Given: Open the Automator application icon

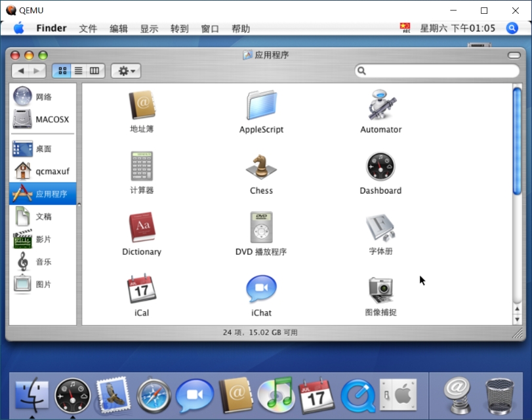Looking at the screenshot, I should pos(380,106).
